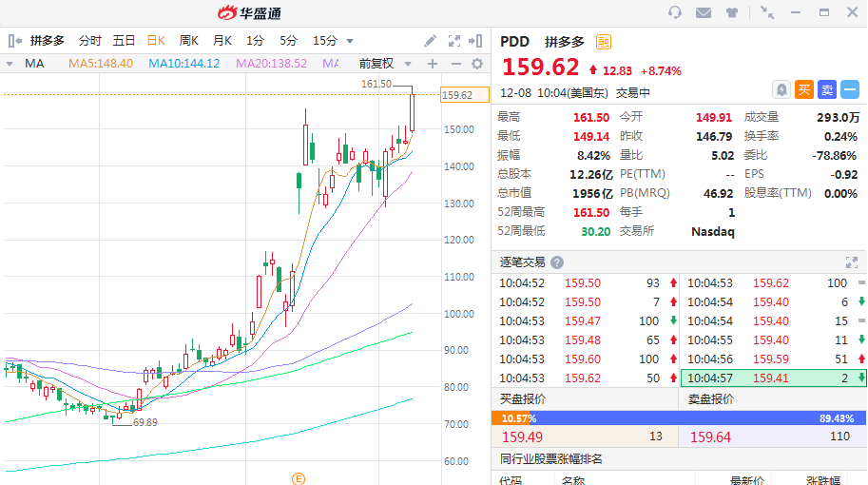Click the 161.50 high label on chart

[x=376, y=84]
